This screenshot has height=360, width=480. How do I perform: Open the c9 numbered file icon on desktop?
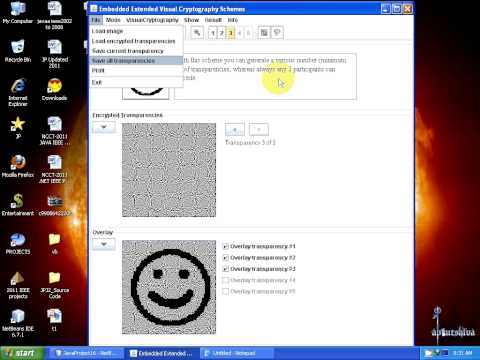(54, 205)
